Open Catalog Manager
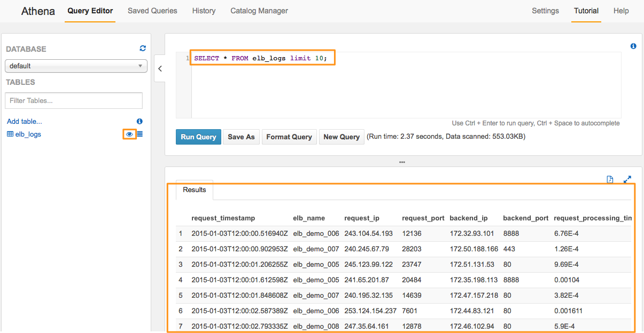644x333 pixels. click(259, 11)
